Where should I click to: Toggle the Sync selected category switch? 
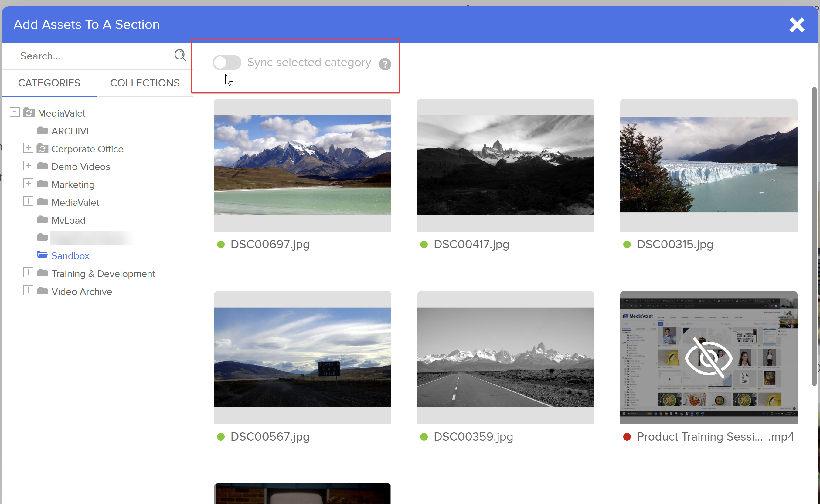pyautogui.click(x=227, y=62)
